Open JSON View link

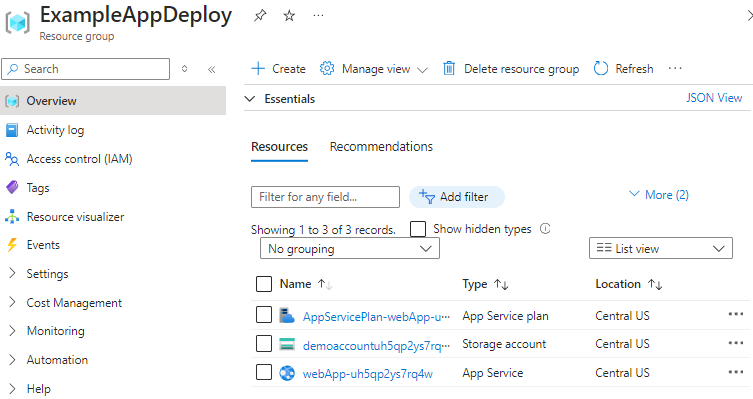(x=714, y=98)
